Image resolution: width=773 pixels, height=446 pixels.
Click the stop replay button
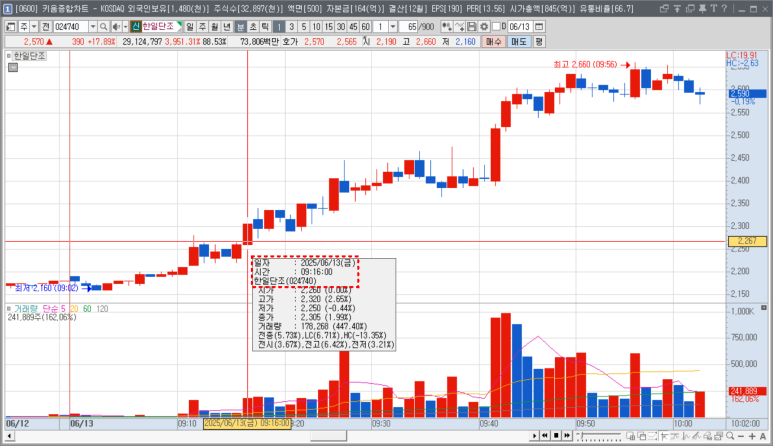(x=556, y=436)
